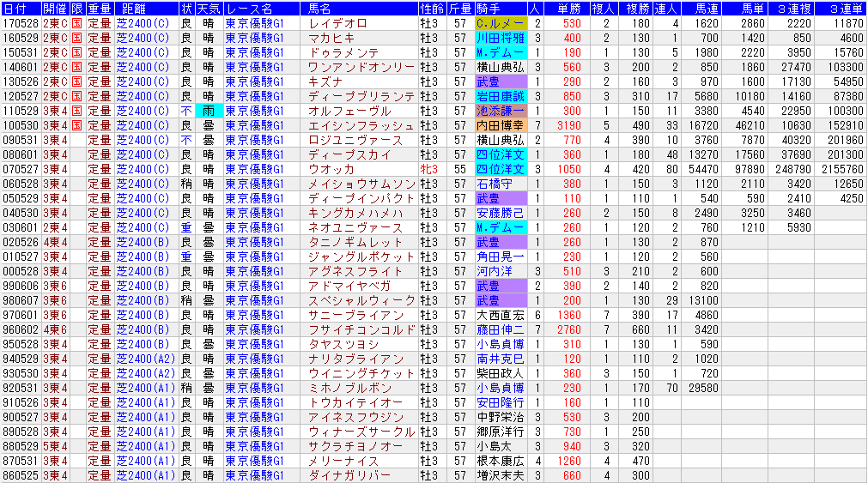
Task: Select horse name エイシンフラッシュ
Action: [x=361, y=125]
